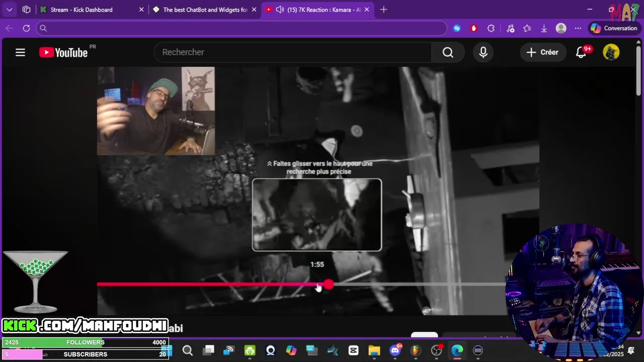The width and height of the screenshot is (644, 362).
Task: Open the YouTube notifications bell
Action: (581, 52)
